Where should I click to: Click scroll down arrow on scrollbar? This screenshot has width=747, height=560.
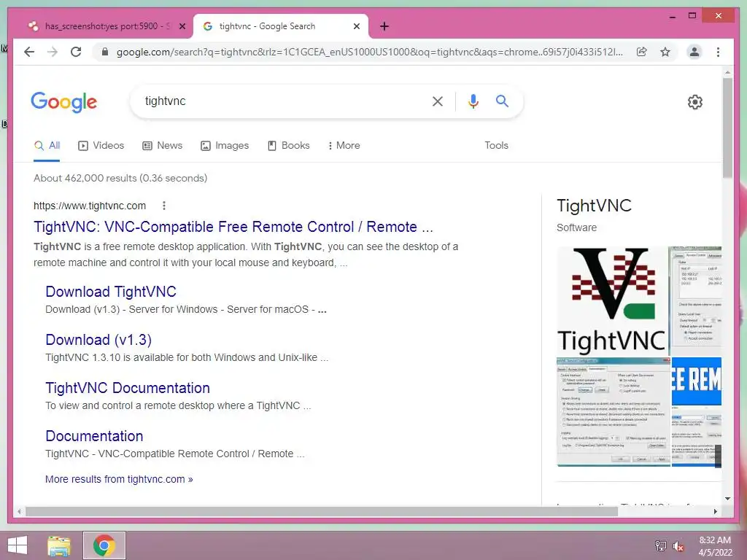click(x=727, y=499)
